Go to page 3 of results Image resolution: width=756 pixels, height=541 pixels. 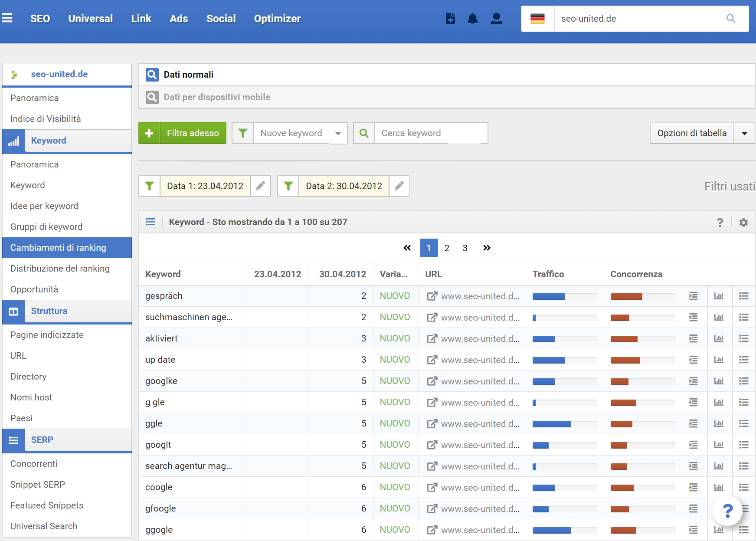(x=465, y=248)
